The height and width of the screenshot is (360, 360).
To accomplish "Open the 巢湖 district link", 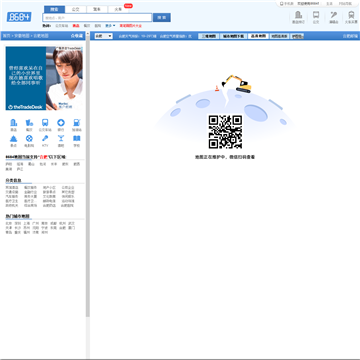I will coord(9,169).
